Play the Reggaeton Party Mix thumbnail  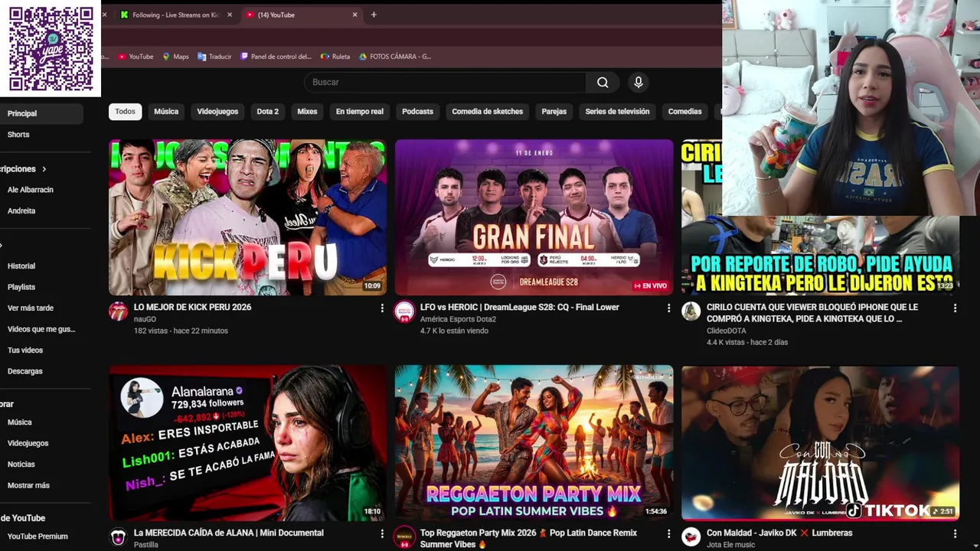coord(534,443)
